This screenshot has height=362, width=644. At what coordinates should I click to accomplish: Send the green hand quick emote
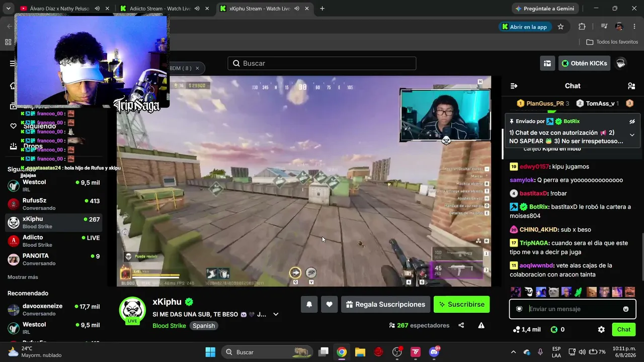pos(579,292)
